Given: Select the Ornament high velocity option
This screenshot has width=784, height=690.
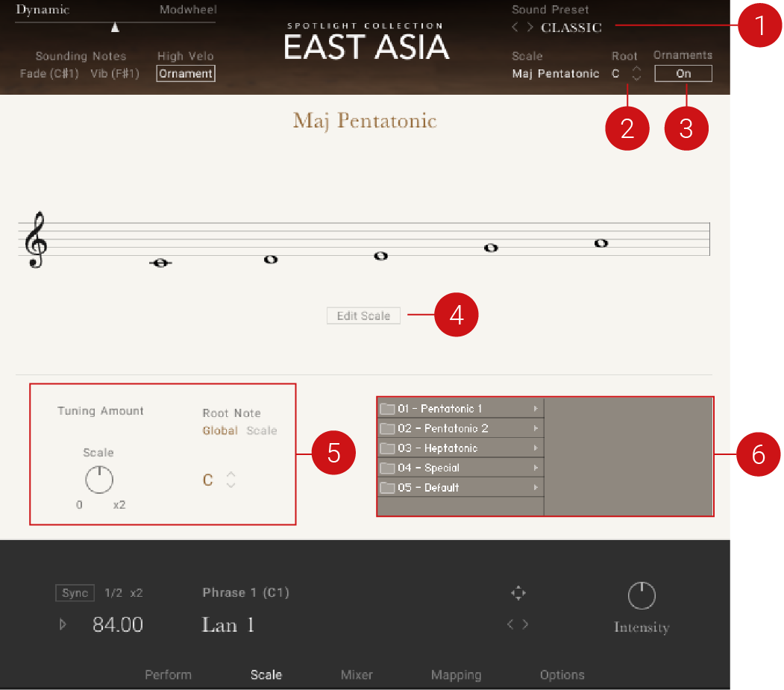Looking at the screenshot, I should pyautogui.click(x=186, y=74).
